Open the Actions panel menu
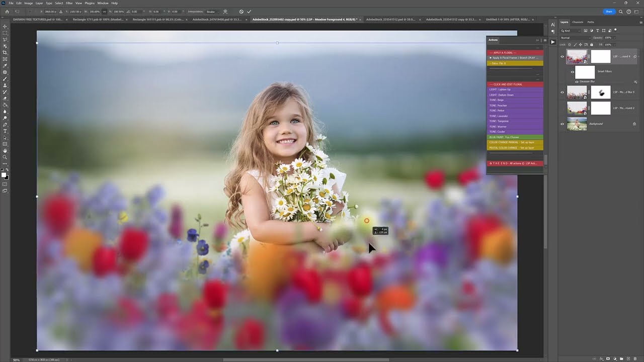The height and width of the screenshot is (362, 644). coord(544,40)
